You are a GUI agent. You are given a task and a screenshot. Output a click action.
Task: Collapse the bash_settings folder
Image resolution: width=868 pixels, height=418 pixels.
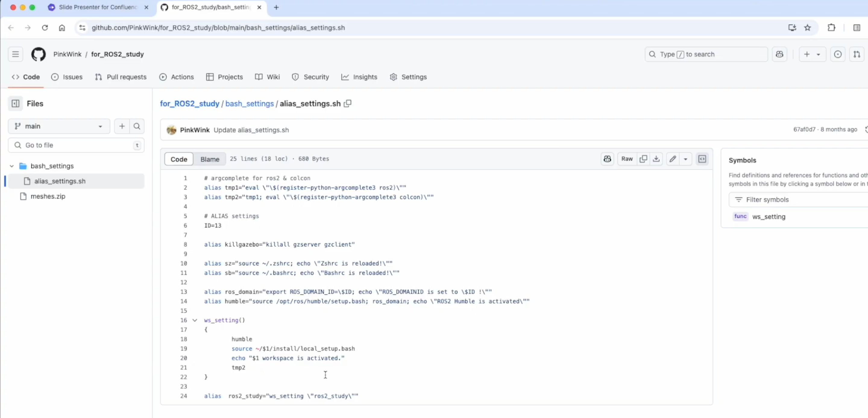[x=12, y=166]
